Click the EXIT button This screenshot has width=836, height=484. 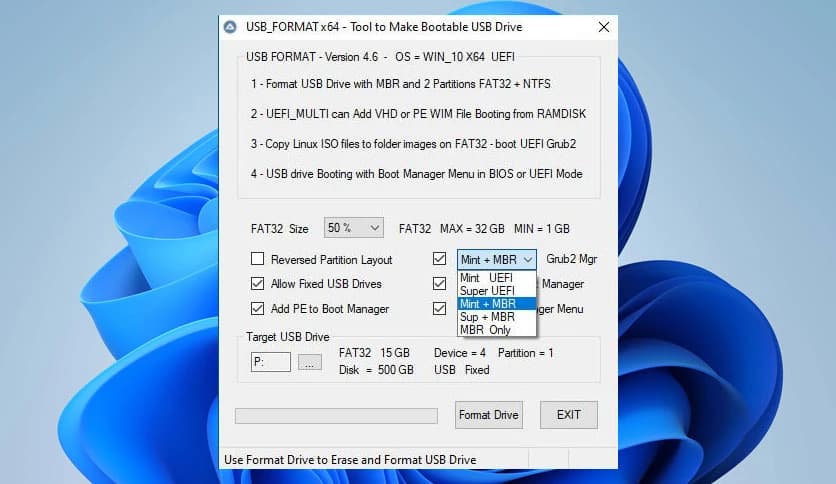569,415
